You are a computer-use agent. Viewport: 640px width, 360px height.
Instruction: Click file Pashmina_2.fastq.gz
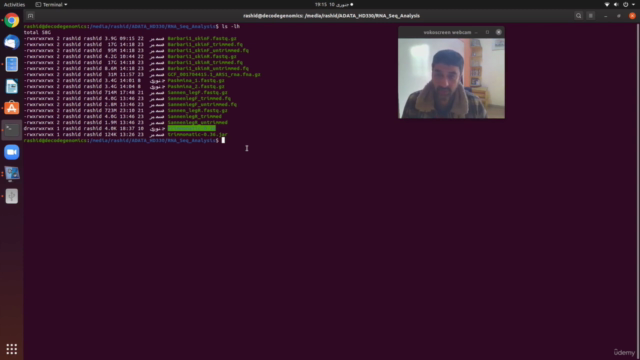click(x=196, y=87)
